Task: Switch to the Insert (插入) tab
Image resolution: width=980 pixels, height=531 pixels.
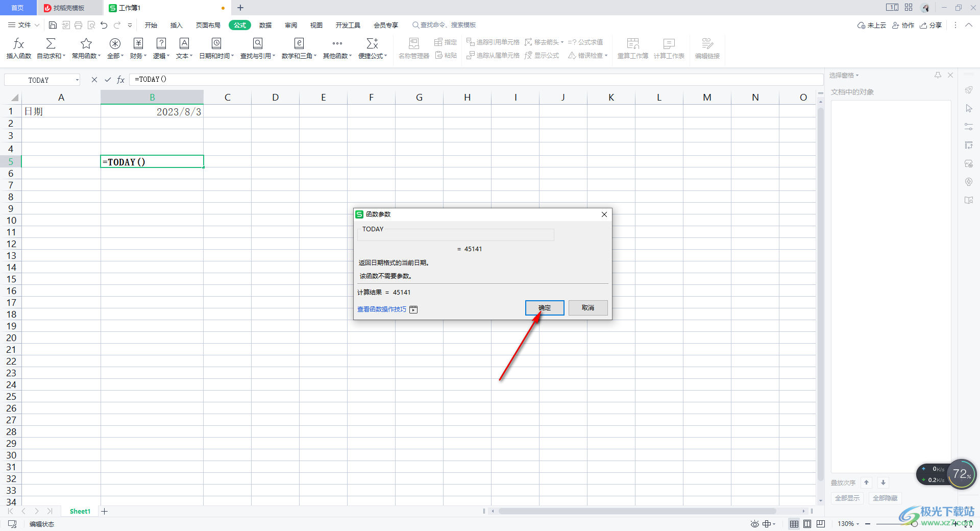Action: [176, 25]
